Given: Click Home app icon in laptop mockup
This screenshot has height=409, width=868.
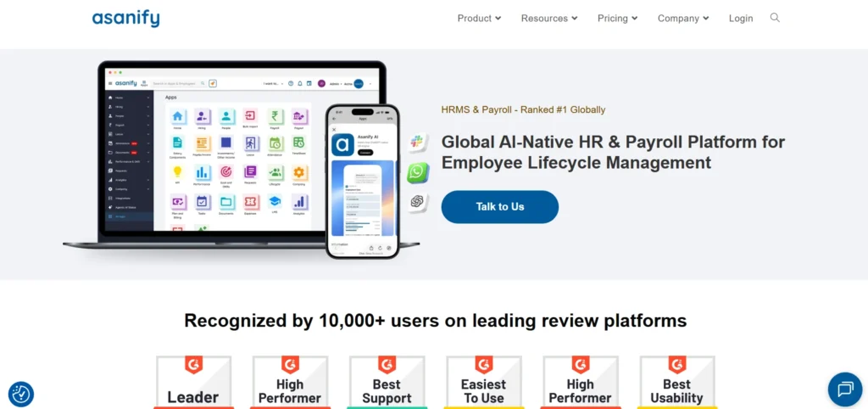Looking at the screenshot, I should tap(178, 116).
